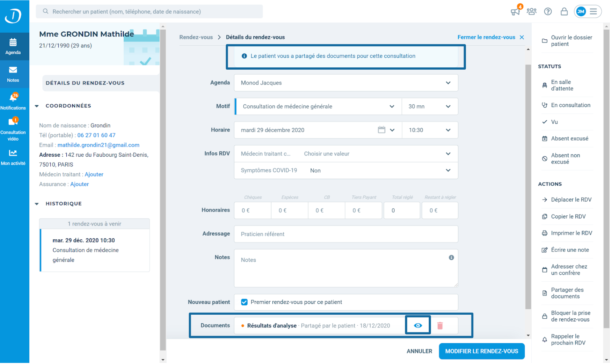The image size is (610, 364).
Task: Open Consultation vidéo in sidebar
Action: (13, 129)
